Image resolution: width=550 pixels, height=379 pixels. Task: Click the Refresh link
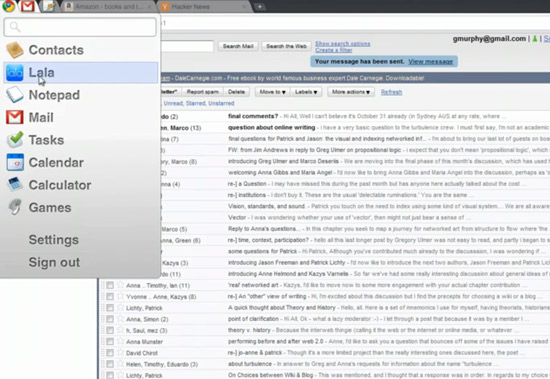coord(391,92)
